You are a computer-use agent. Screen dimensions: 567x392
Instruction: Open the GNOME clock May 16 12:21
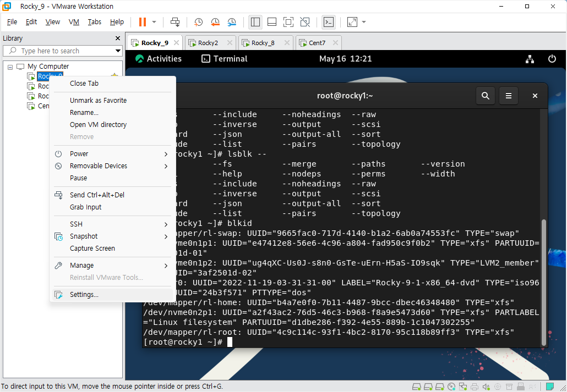345,59
